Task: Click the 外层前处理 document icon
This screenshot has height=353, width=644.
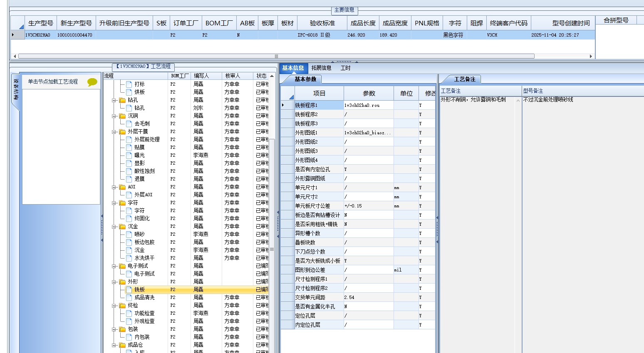Action: point(129,139)
